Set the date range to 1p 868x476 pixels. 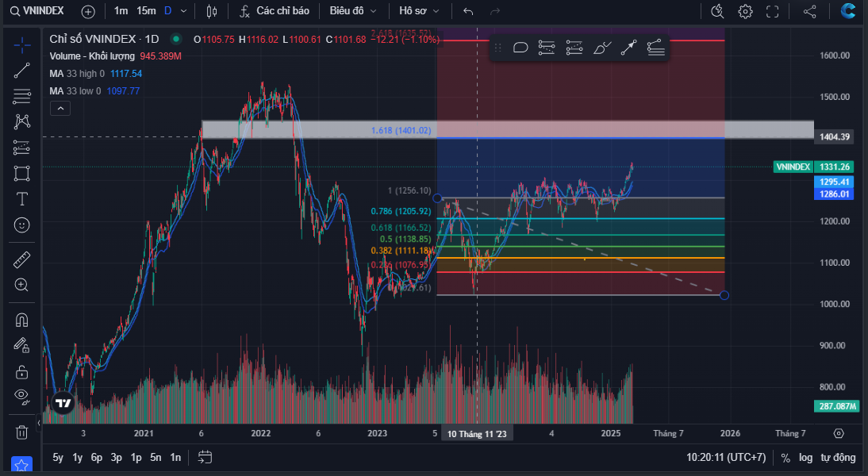(136, 457)
